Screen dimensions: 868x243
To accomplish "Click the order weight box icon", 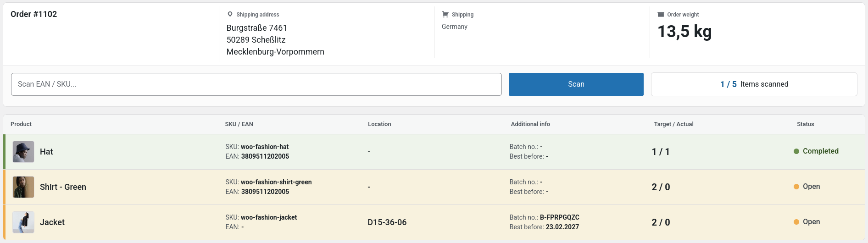I will tap(661, 14).
